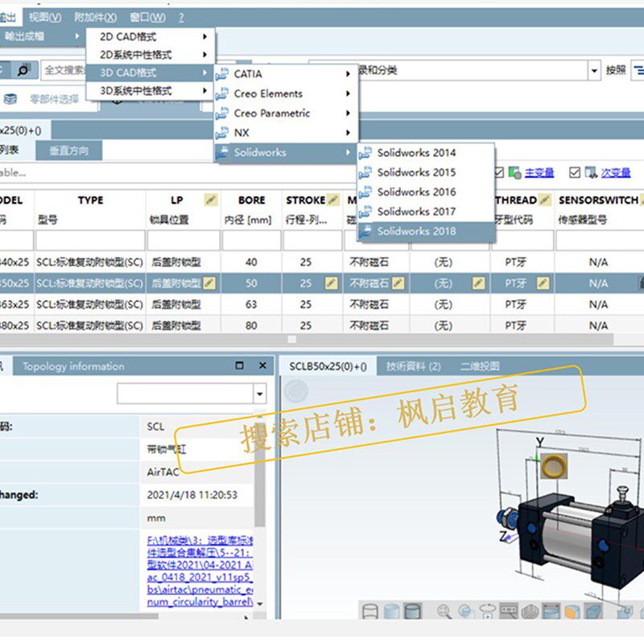Click the scroll-down arrow in Topology panel
This screenshot has height=644, width=644.
click(x=260, y=604)
